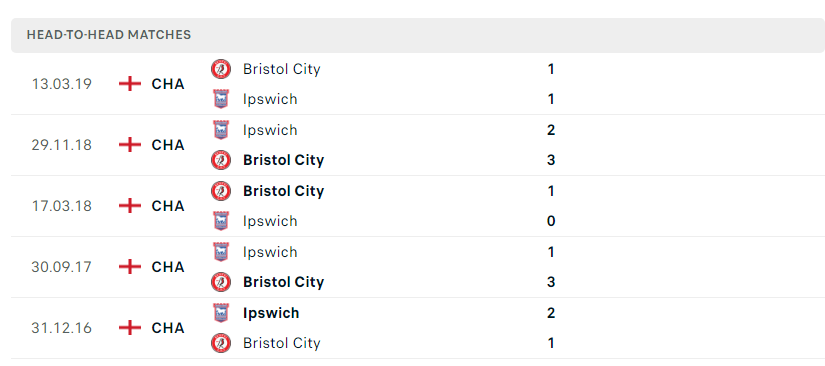Select CHA league label for 17.03.18 match
Image resolution: width=825 pixels, height=366 pixels.
168,206
